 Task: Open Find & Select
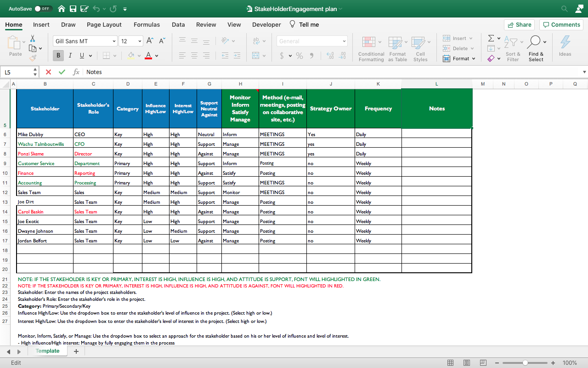click(536, 48)
